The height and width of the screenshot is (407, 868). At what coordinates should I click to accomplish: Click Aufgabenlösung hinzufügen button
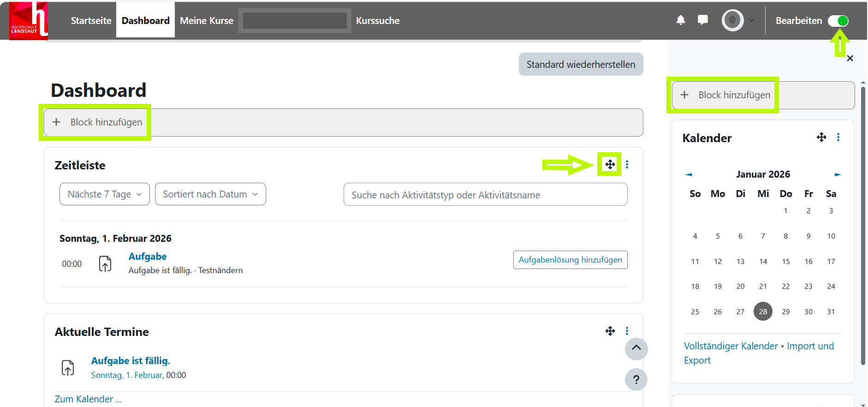point(570,260)
